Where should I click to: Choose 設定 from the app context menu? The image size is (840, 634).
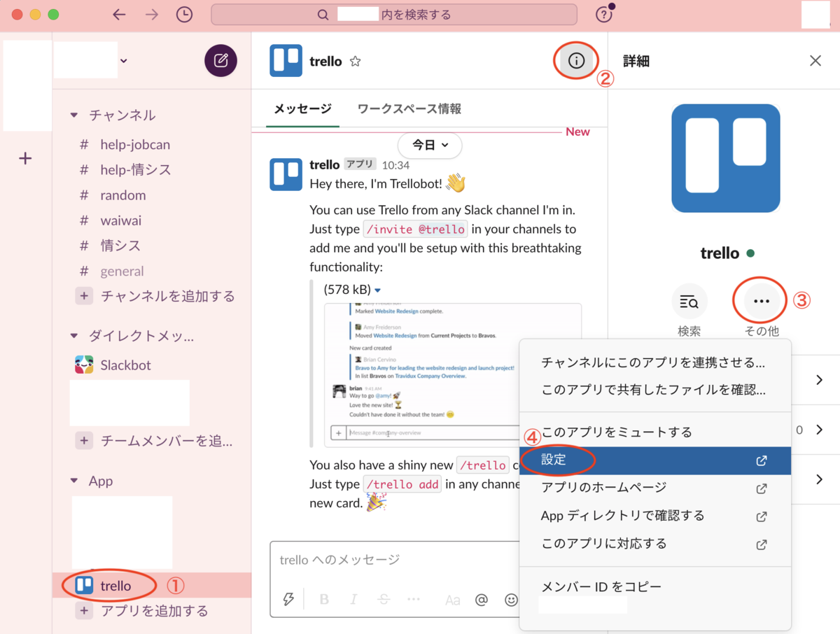point(555,460)
